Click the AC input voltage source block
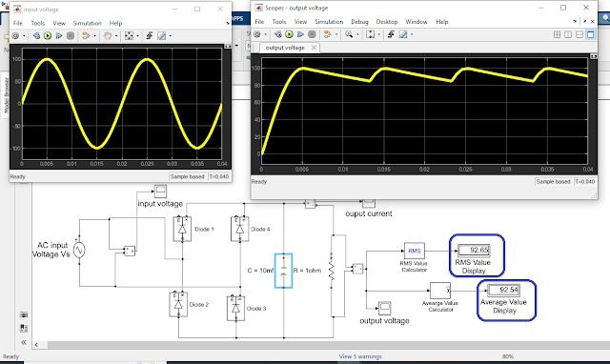 [79, 250]
